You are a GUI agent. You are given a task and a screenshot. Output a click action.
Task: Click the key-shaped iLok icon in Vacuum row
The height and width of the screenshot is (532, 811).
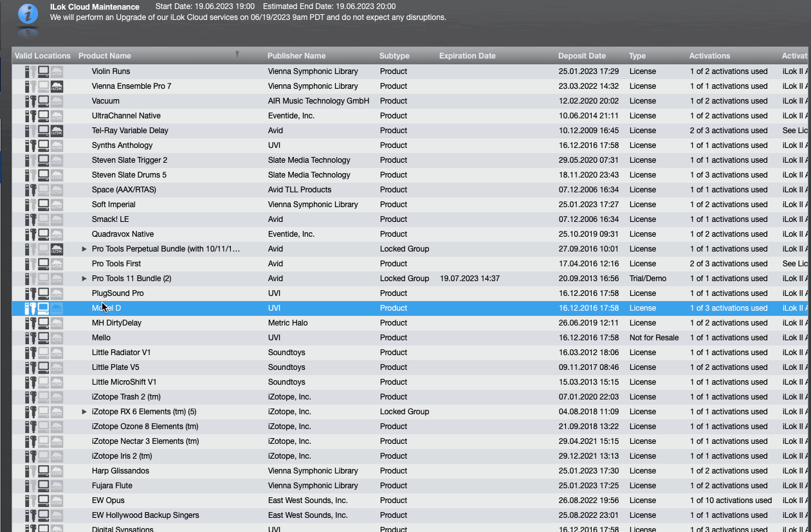(x=33, y=101)
